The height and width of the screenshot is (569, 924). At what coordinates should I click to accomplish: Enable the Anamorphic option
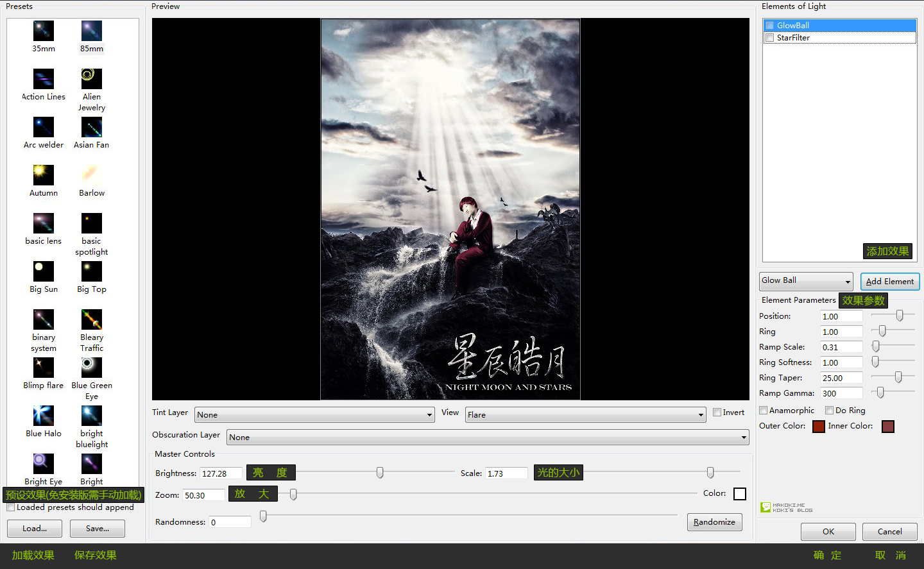pyautogui.click(x=764, y=411)
